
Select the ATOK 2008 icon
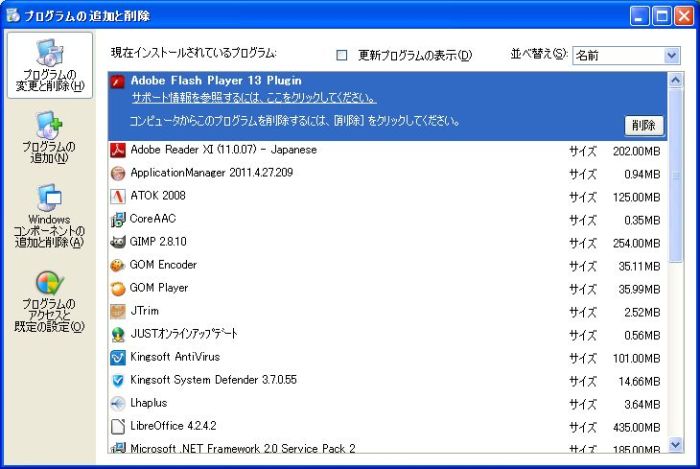(117, 196)
